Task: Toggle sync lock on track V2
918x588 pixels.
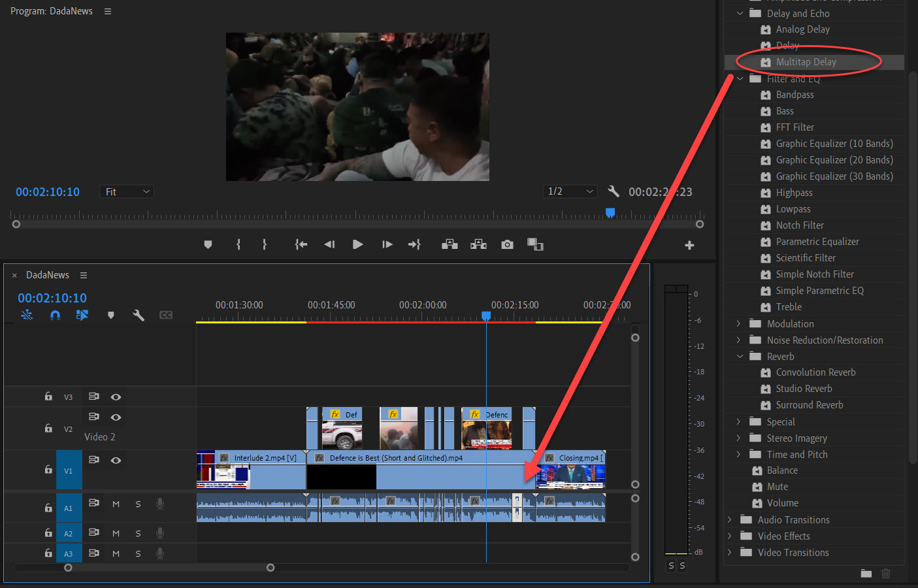Action: coord(94,416)
